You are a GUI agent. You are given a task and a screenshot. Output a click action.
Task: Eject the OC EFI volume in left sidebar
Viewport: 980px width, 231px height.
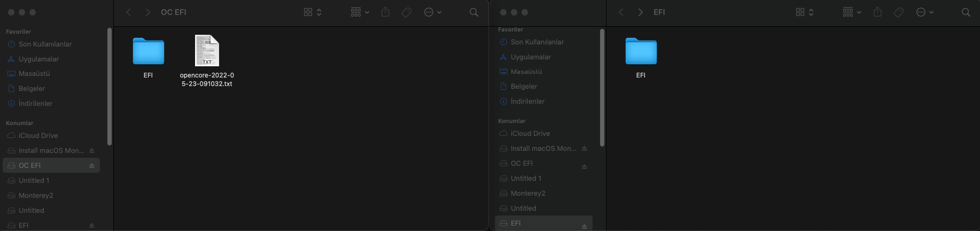(92, 166)
